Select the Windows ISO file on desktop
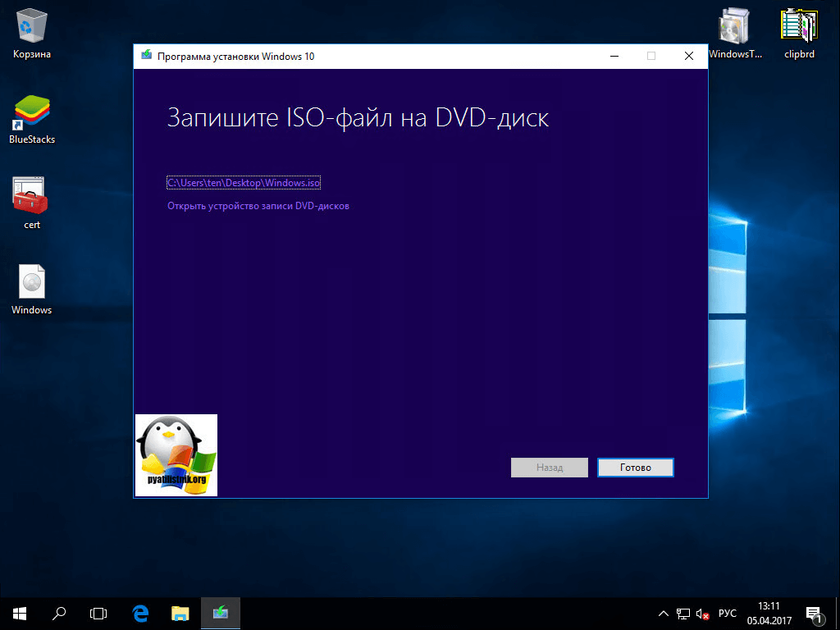Image resolution: width=840 pixels, height=630 pixels. tap(31, 284)
